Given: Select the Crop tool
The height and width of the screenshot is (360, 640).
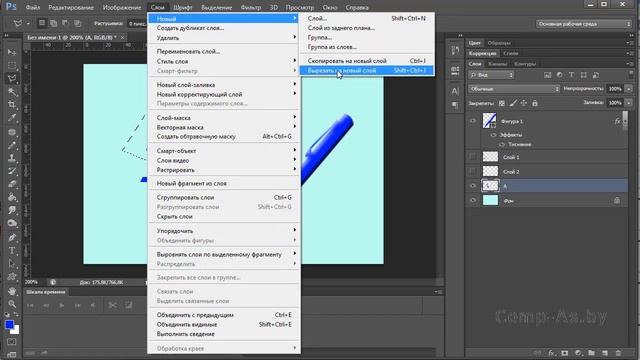Looking at the screenshot, I should coord(12,105).
